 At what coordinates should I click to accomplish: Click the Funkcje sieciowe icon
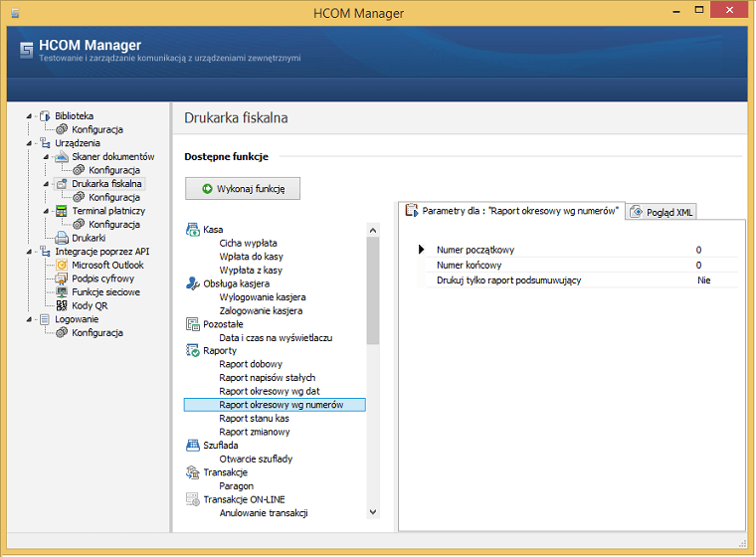click(62, 292)
